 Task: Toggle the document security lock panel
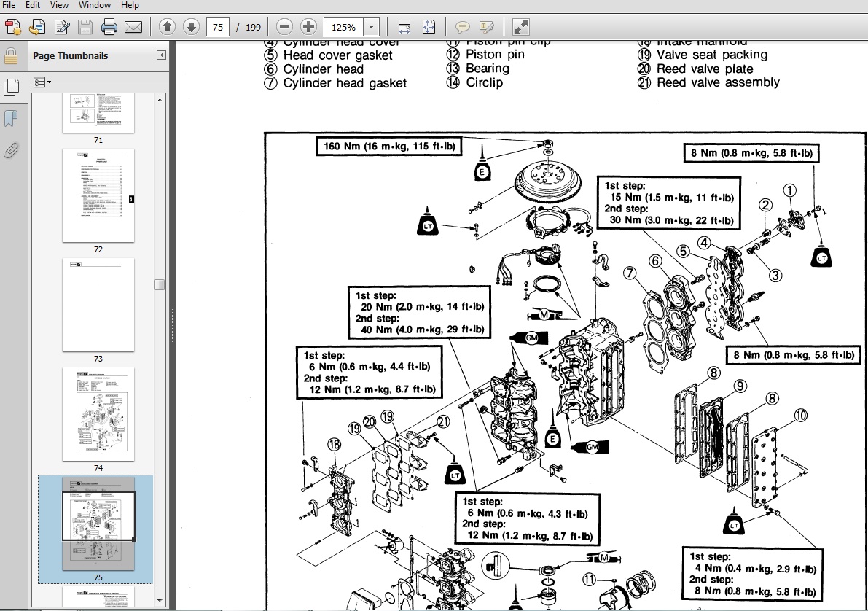(10, 55)
